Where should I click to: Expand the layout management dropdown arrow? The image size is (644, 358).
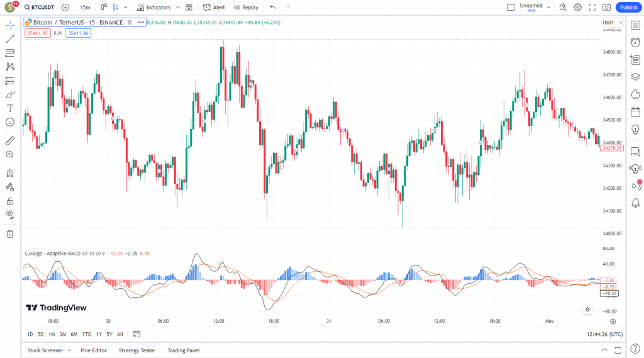coord(548,8)
